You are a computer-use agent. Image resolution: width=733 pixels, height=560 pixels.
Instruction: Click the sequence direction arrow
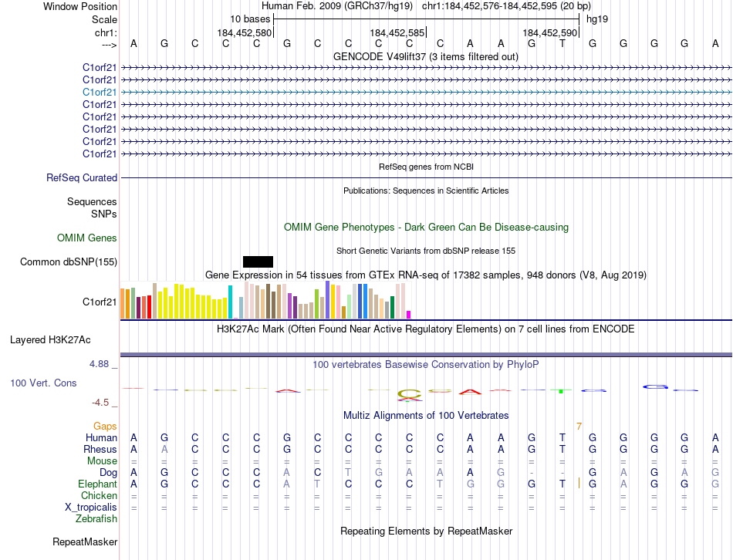coord(110,45)
